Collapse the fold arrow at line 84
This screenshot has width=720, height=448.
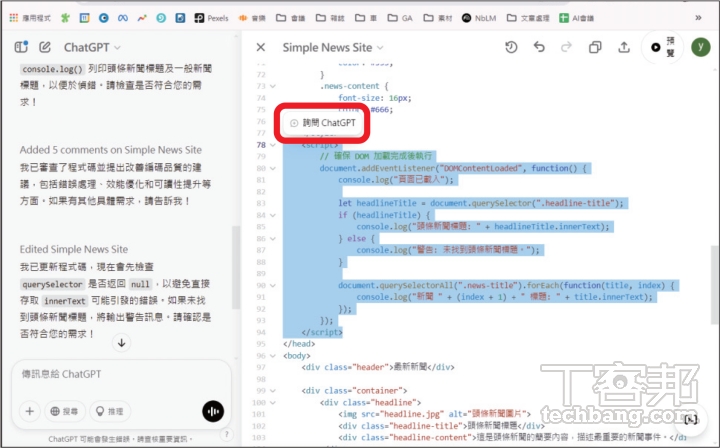coord(273,215)
